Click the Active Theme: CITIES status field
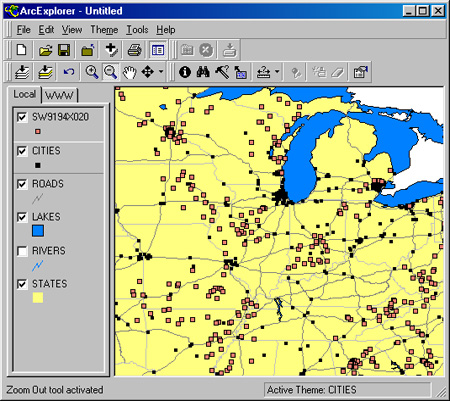This screenshot has height=401, width=450. pos(347,390)
